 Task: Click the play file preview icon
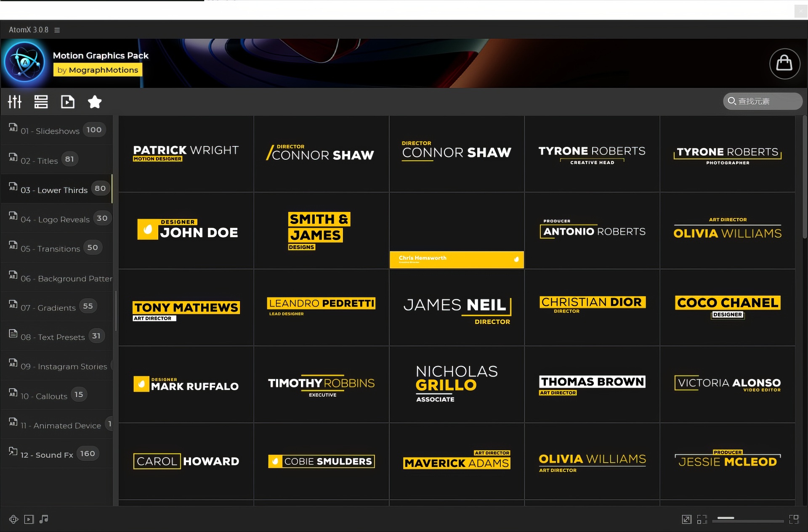point(68,102)
